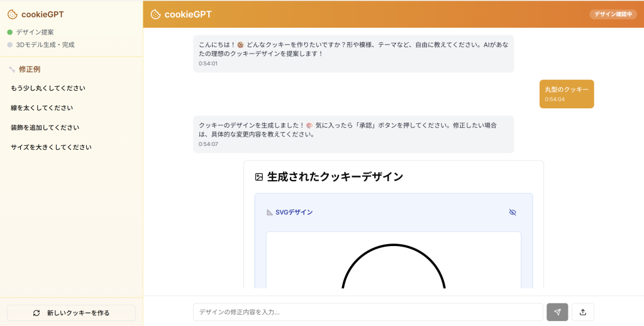Click the image icon beside 生成されたクッキーデザイン
This screenshot has width=644, height=326.
click(x=258, y=177)
